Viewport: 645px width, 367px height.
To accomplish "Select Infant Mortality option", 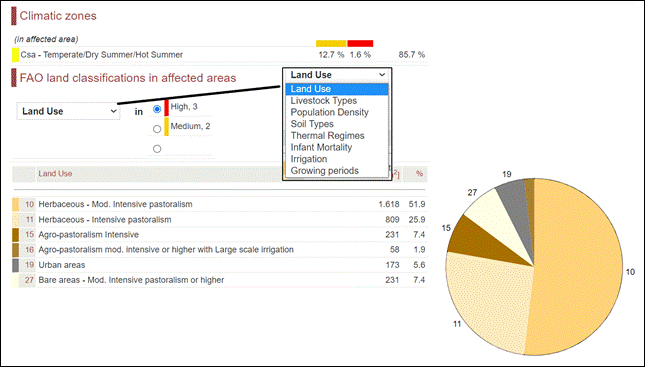I will [x=321, y=147].
